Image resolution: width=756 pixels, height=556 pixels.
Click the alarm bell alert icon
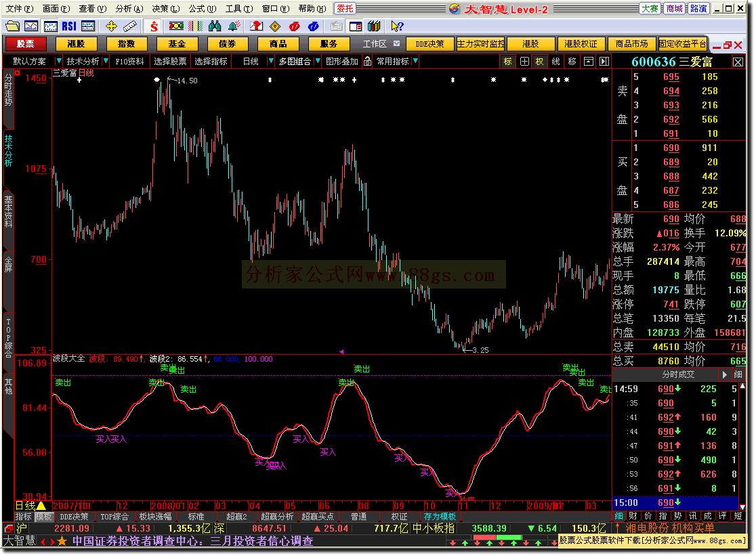pos(234,26)
